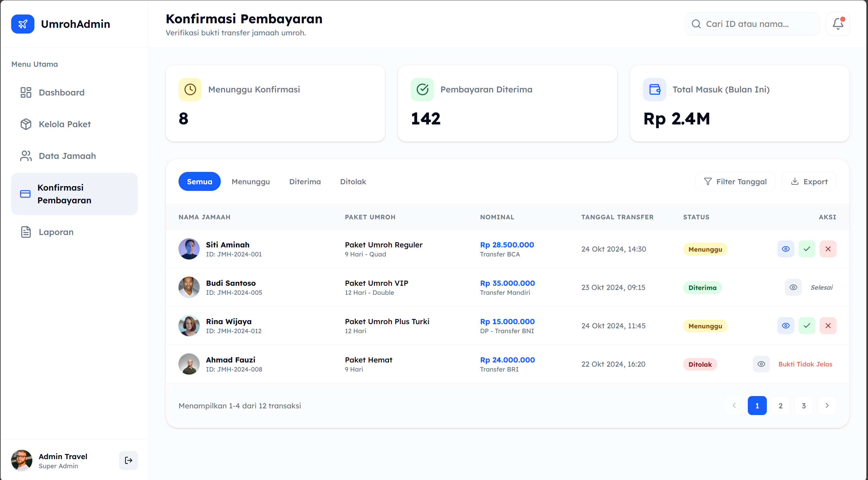Viewport: 868px width, 480px height.
Task: Approve Siti Aminah's payment with green checkmark
Action: 807,249
